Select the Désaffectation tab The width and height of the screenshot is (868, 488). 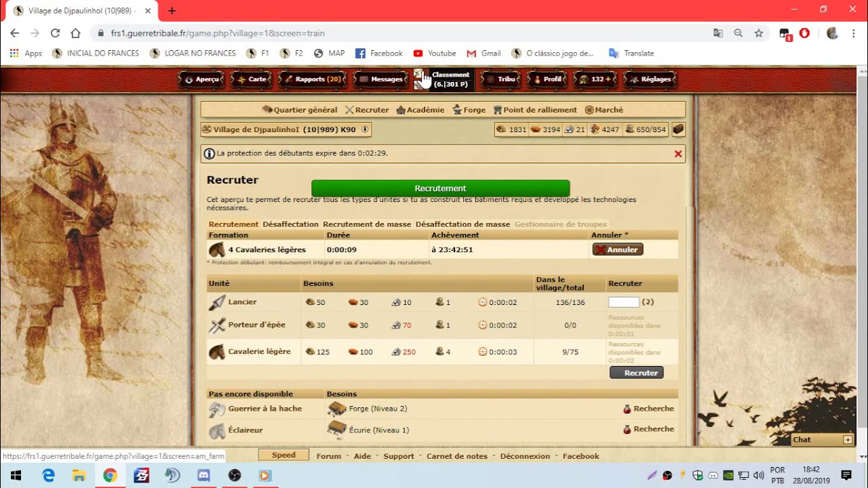[290, 224]
